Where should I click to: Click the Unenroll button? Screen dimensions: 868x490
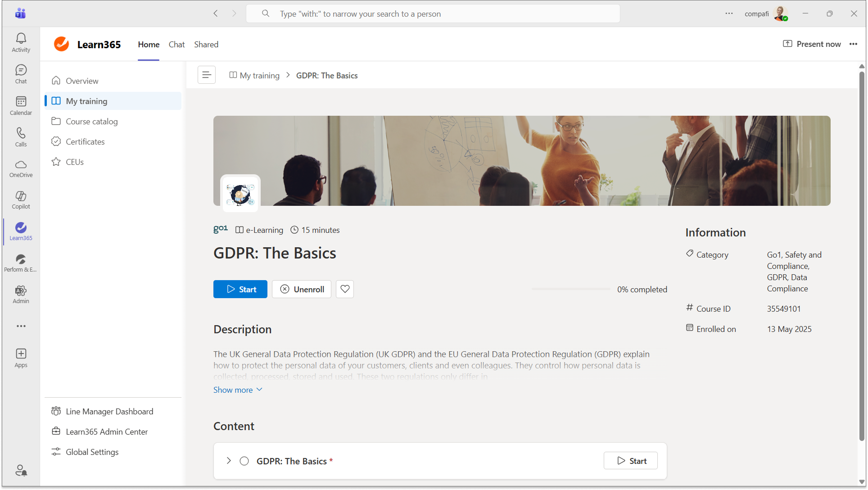tap(302, 289)
